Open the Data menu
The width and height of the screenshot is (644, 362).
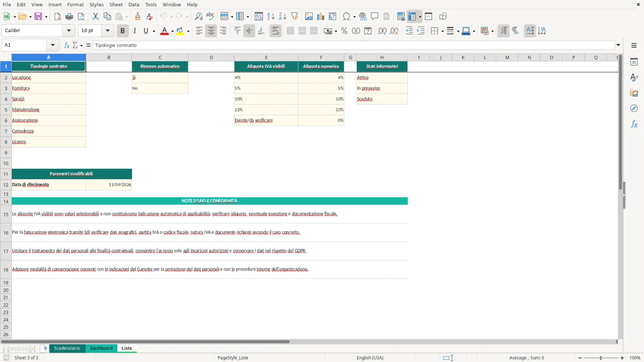134,4
